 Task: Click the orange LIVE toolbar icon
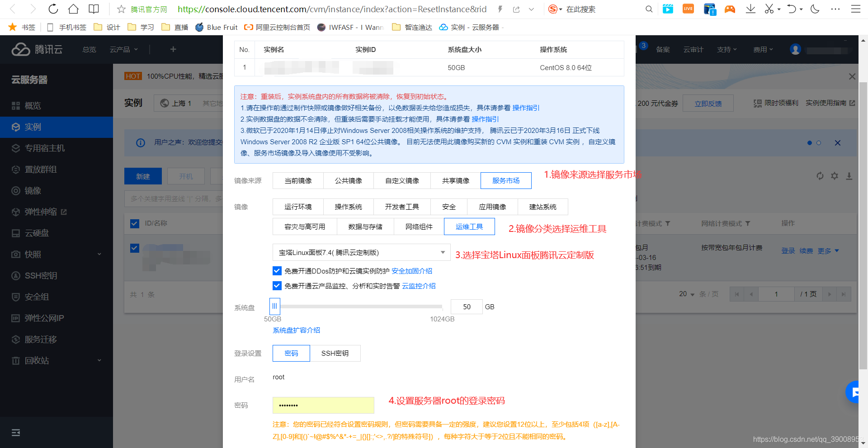[x=688, y=9]
